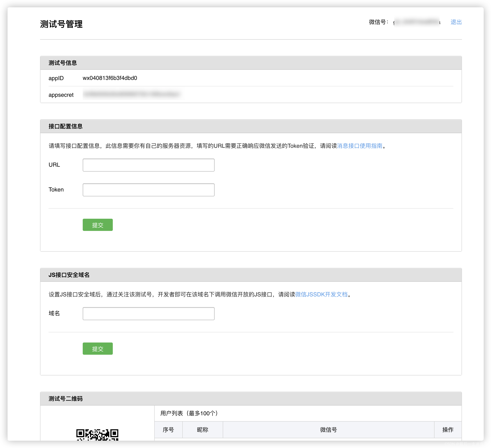Open the 微信JSSDK开发文档 link
The height and width of the screenshot is (448, 491).
321,294
